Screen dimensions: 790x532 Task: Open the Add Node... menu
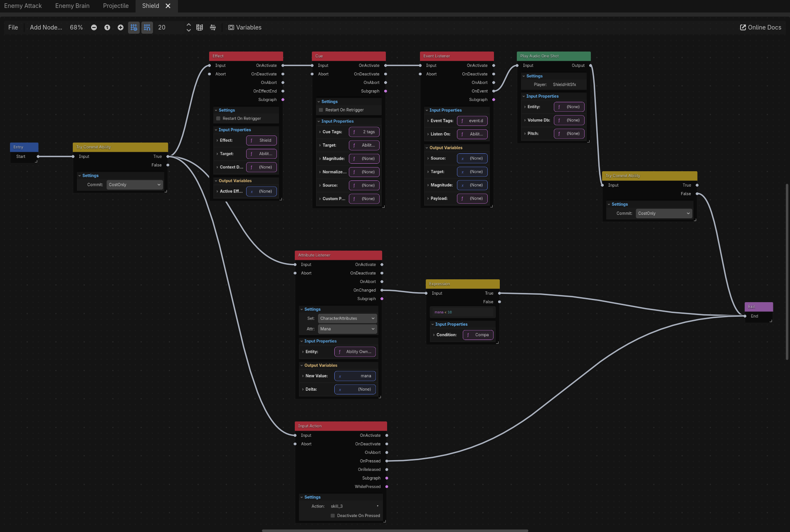pyautogui.click(x=46, y=27)
